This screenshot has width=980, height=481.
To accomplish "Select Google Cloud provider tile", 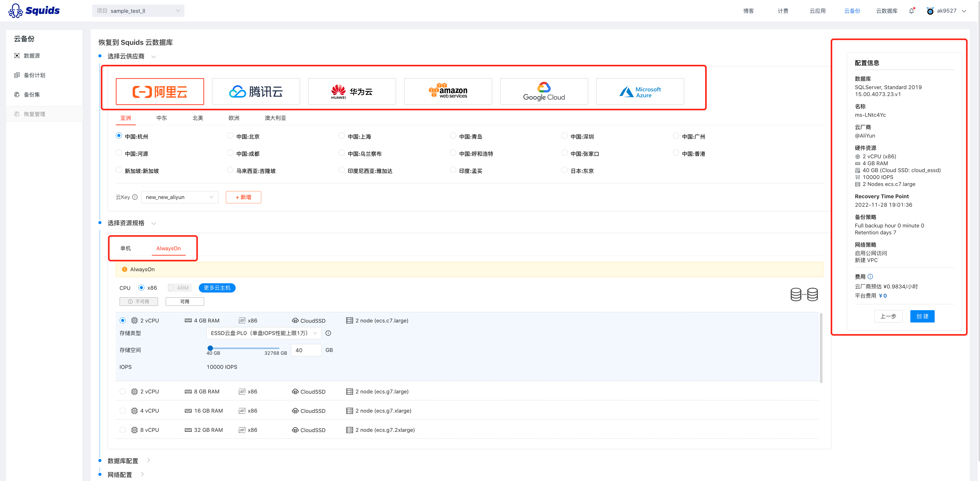I will click(x=544, y=91).
